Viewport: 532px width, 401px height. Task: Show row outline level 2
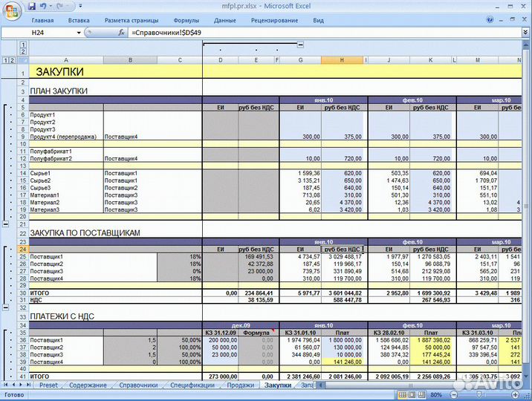coord(13,60)
